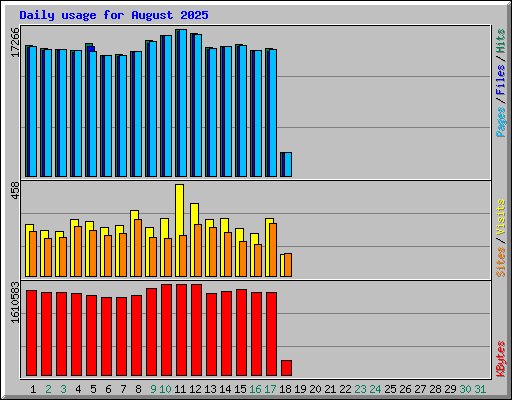Click the blue 'Files' legend label

point(501,80)
